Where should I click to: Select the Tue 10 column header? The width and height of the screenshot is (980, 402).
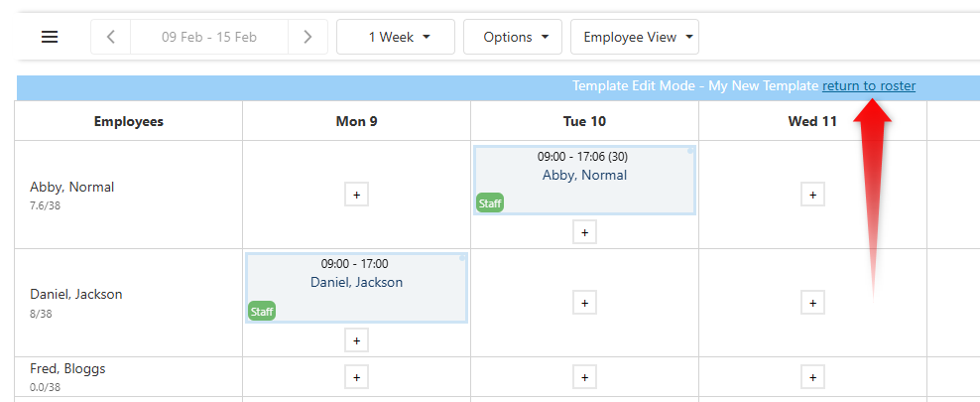pos(584,121)
